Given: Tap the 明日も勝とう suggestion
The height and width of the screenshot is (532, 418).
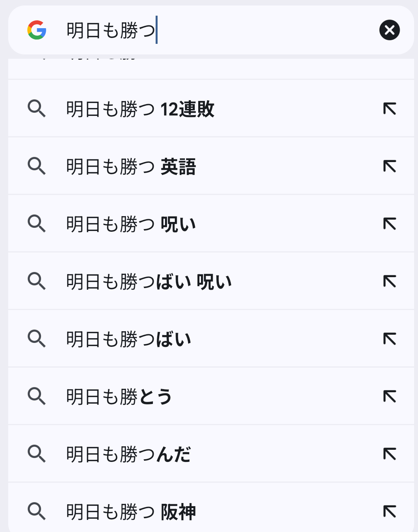Looking at the screenshot, I should point(119,397).
